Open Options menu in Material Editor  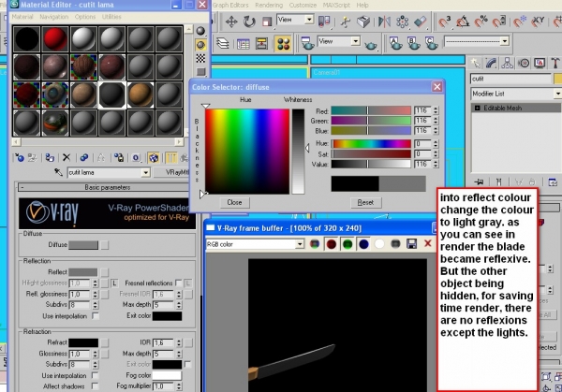(85, 17)
